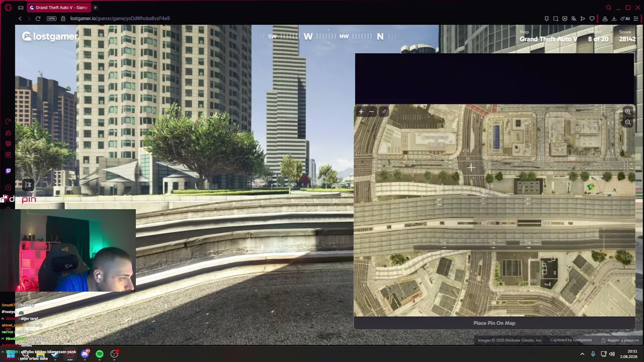Show hidden system tray icons
The width and height of the screenshot is (644, 362).
click(582, 354)
